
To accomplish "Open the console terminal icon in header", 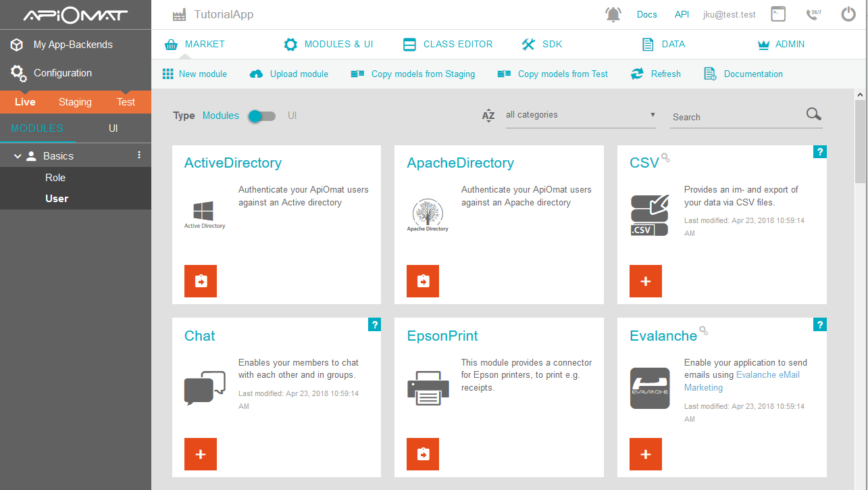I will 779,14.
